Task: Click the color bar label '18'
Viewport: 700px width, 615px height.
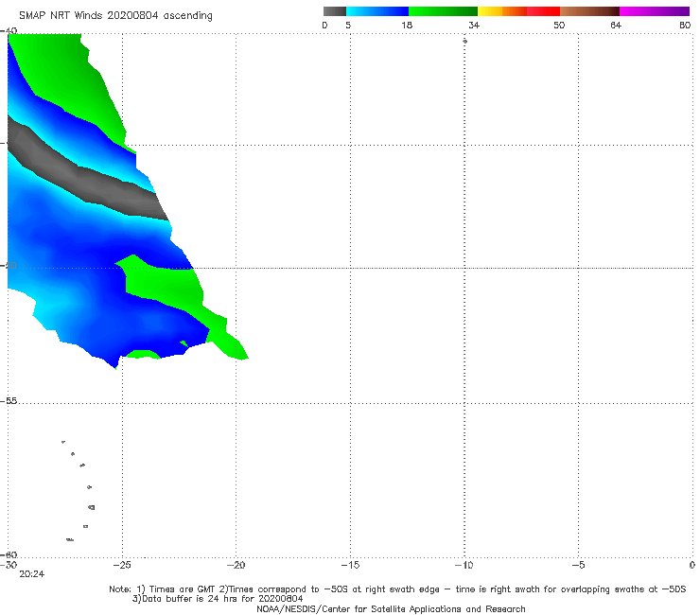Action: click(407, 26)
